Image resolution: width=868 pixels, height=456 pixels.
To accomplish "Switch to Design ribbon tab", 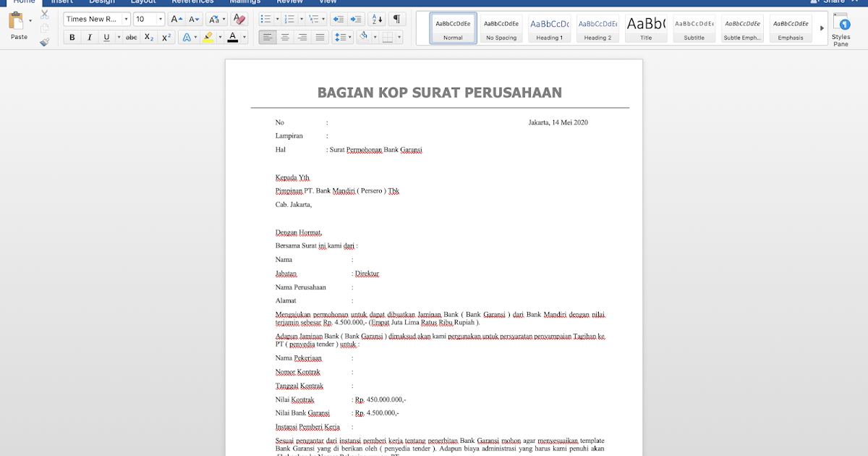I will coord(102,2).
